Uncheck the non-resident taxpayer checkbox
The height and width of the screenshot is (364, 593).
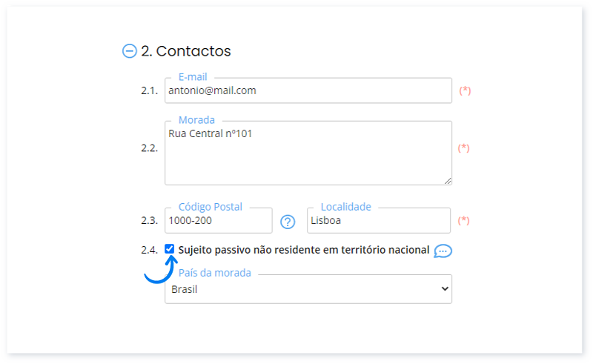pos(170,249)
